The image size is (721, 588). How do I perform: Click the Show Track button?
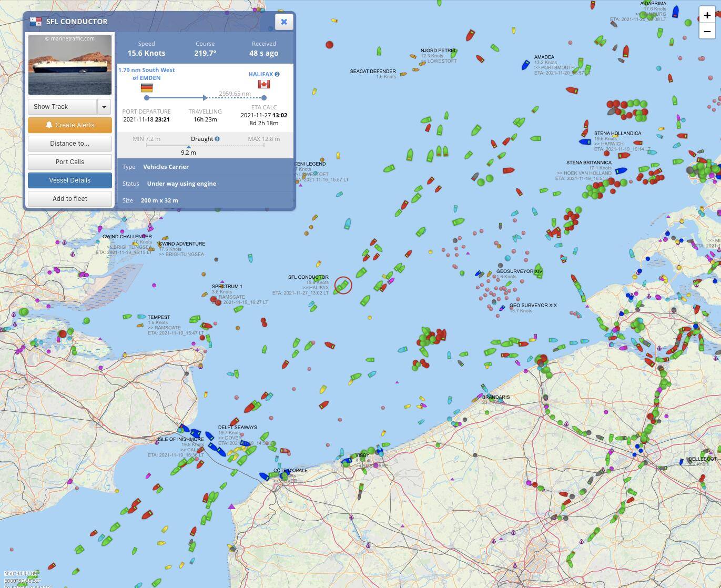[62, 107]
